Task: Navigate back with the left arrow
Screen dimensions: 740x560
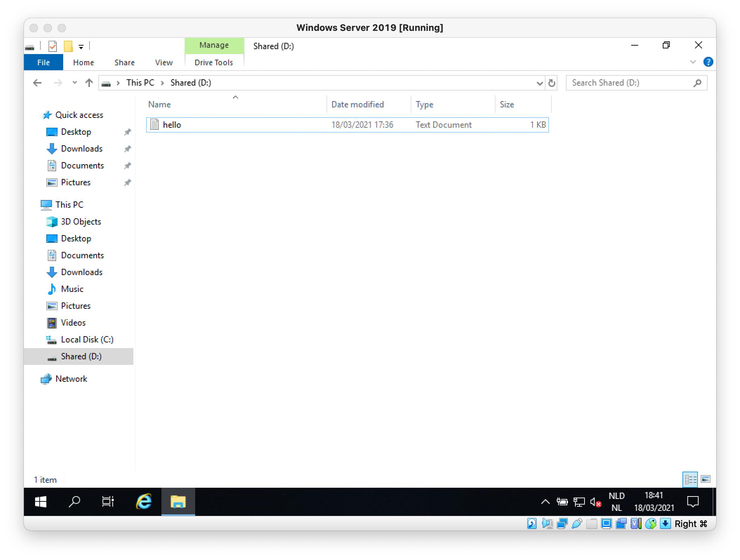Action: pyautogui.click(x=37, y=83)
